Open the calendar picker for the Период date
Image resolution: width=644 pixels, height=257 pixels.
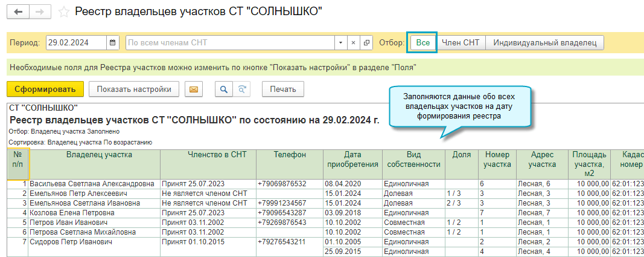pyautogui.click(x=113, y=42)
